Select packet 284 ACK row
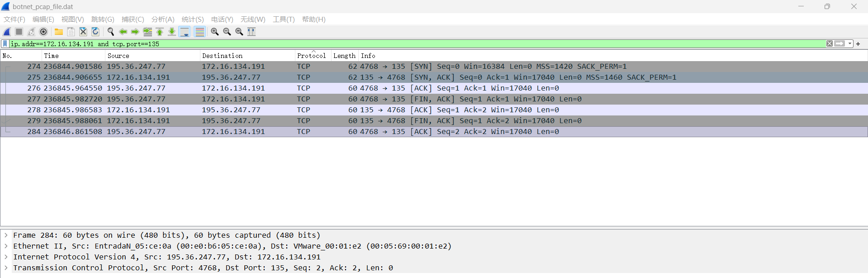This screenshot has width=868, height=278. coord(434,132)
